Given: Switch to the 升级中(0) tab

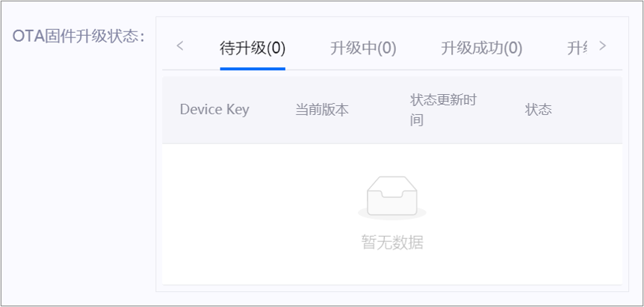Looking at the screenshot, I should click(x=363, y=49).
